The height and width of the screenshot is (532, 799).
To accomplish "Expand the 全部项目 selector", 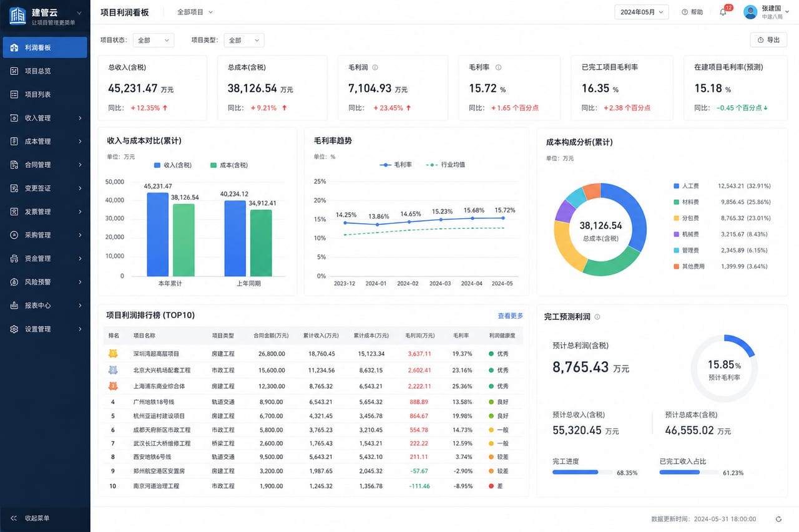I will click(195, 12).
